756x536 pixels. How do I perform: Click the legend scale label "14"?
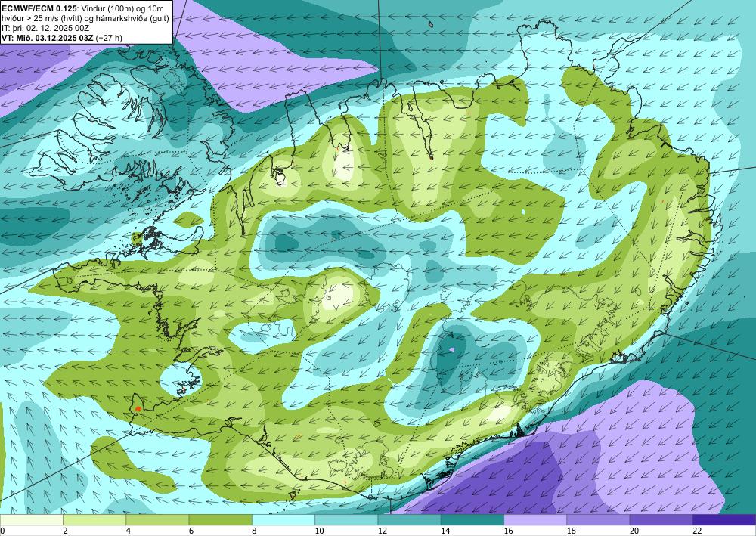coord(445,531)
